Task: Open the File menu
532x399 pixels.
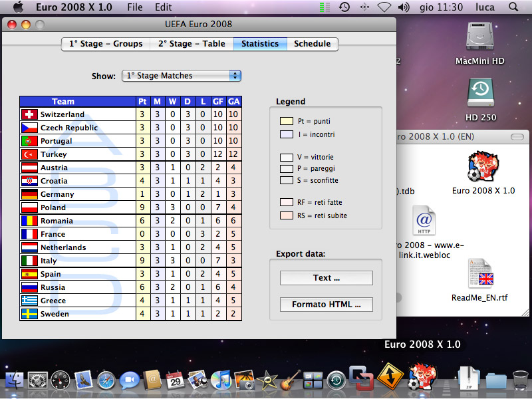Action: click(135, 7)
